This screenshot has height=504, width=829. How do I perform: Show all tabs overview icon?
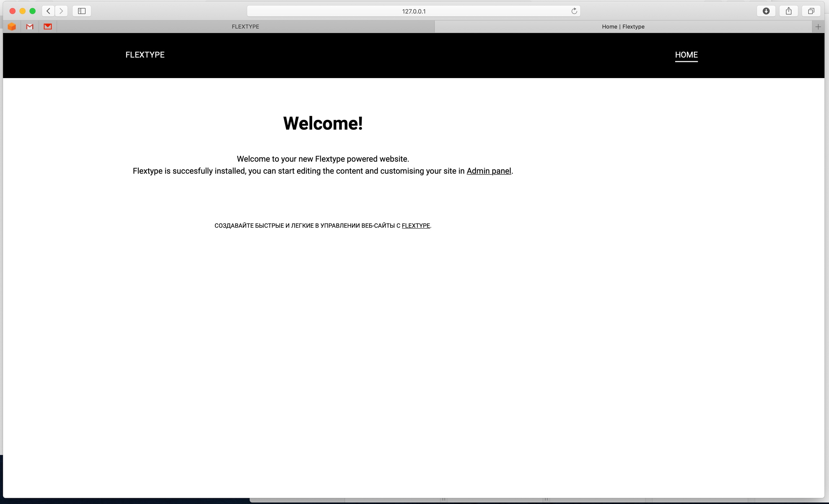tap(811, 11)
